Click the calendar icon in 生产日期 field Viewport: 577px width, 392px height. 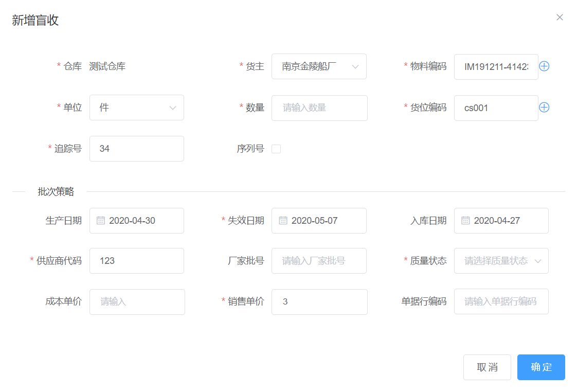[100, 221]
